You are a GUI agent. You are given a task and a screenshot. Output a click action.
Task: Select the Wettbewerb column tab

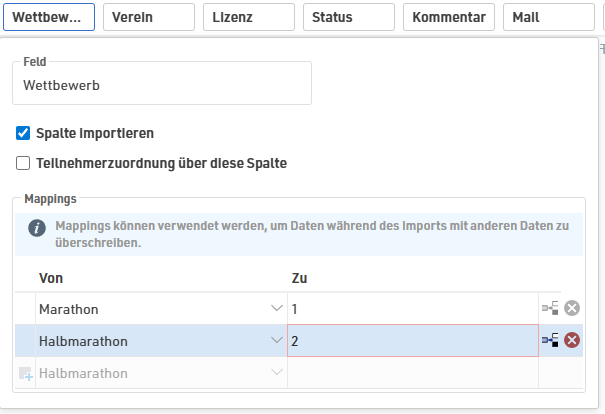pos(48,17)
